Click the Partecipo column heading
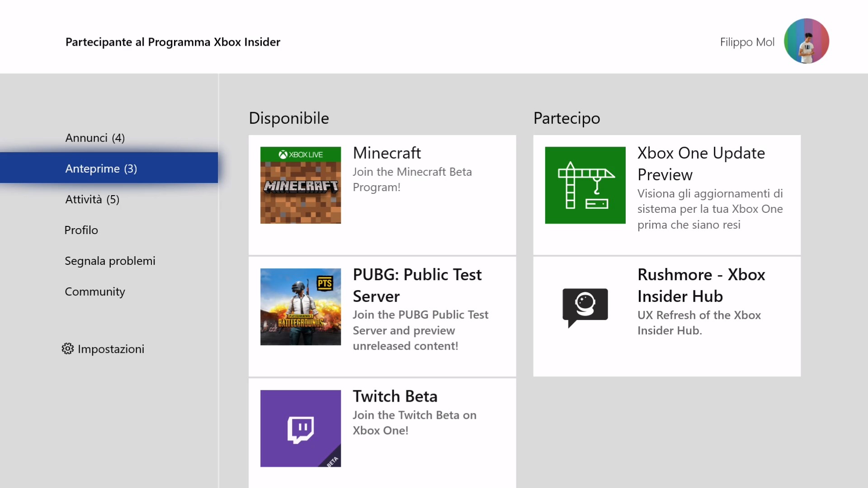Screen dimensions: 868x488 (x=566, y=118)
